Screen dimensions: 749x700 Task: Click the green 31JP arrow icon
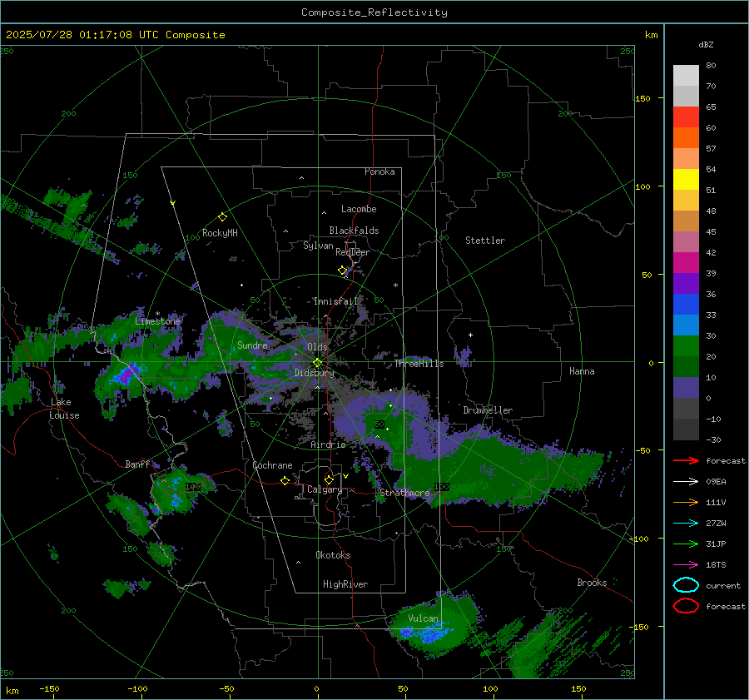(686, 544)
